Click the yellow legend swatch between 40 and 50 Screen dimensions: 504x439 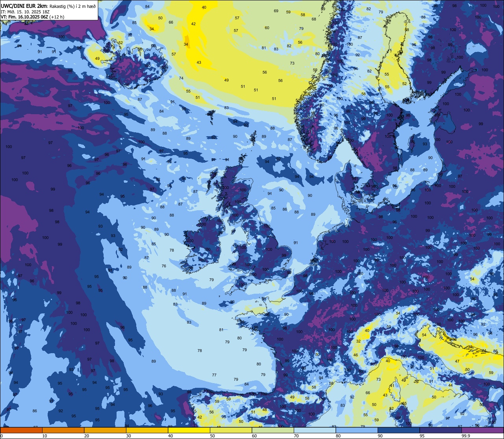point(189,430)
